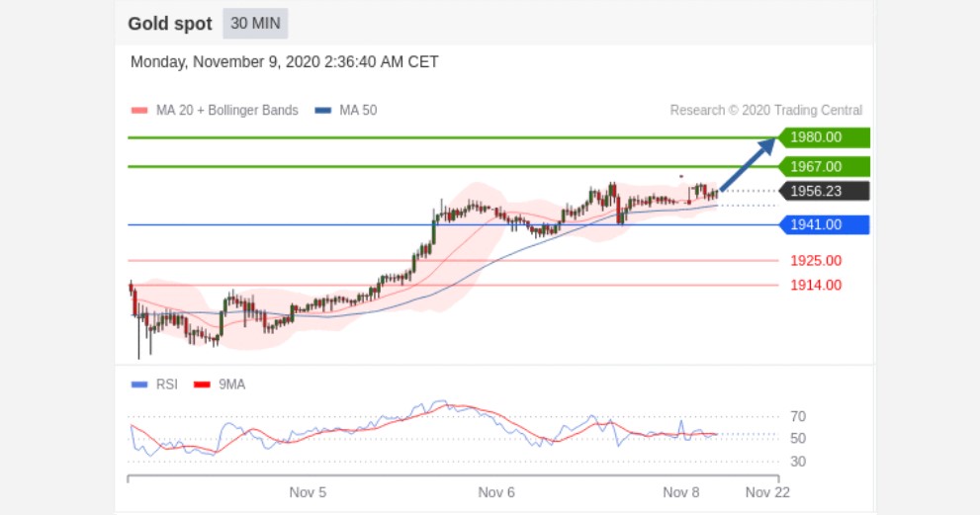The image size is (980, 515).
Task: Click the Nov 22 date axis label
Action: pyautogui.click(x=767, y=492)
